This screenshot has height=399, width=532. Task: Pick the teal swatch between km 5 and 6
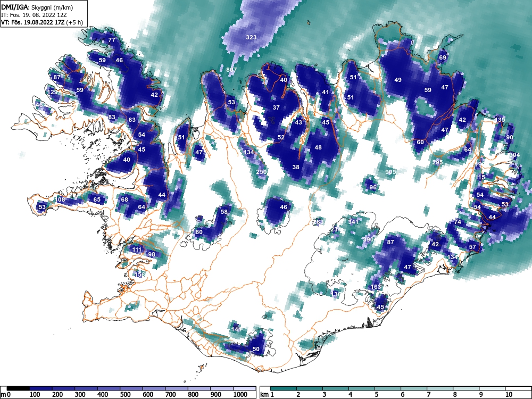(388, 388)
